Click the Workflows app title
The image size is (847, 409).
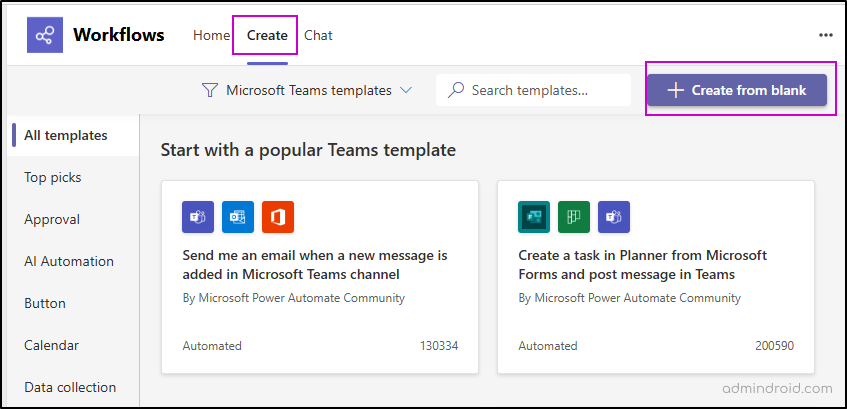point(119,35)
